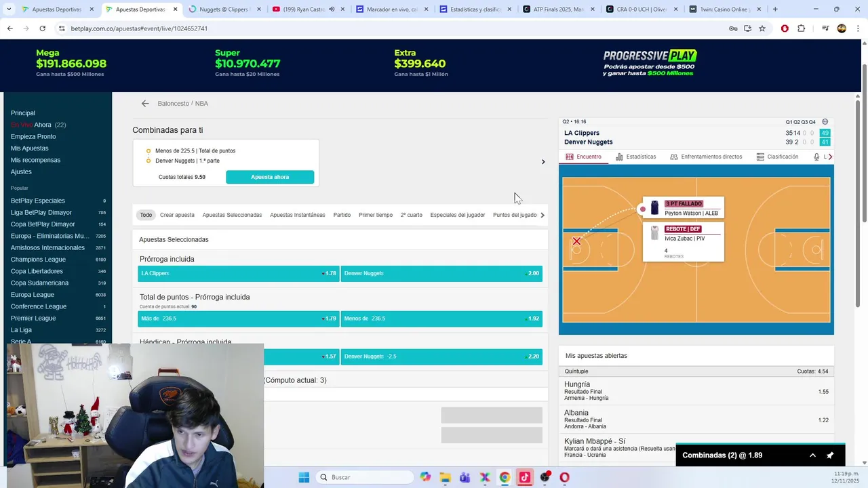Viewport: 868px width, 488px height.
Task: Open TikTok app from the taskbar
Action: 525,477
